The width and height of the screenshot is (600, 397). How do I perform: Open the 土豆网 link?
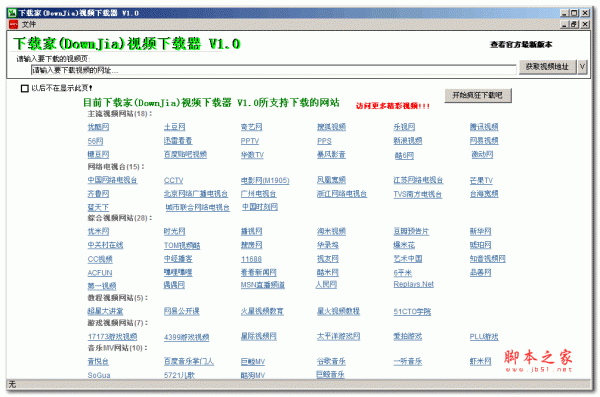coord(174,127)
